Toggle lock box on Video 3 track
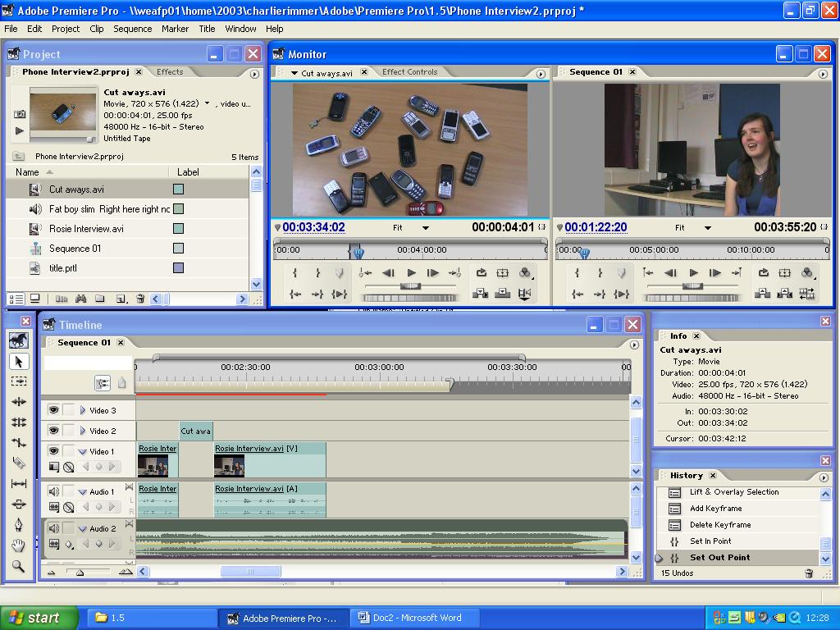The image size is (840, 630). click(x=69, y=410)
